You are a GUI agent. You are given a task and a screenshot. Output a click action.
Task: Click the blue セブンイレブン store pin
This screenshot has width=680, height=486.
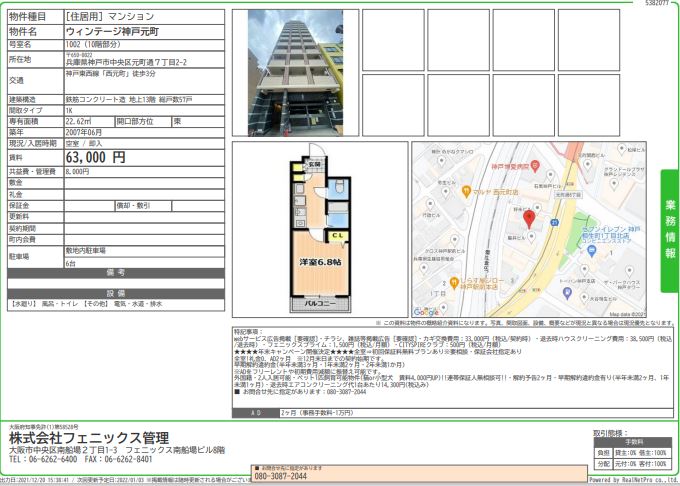pyautogui.click(x=591, y=250)
